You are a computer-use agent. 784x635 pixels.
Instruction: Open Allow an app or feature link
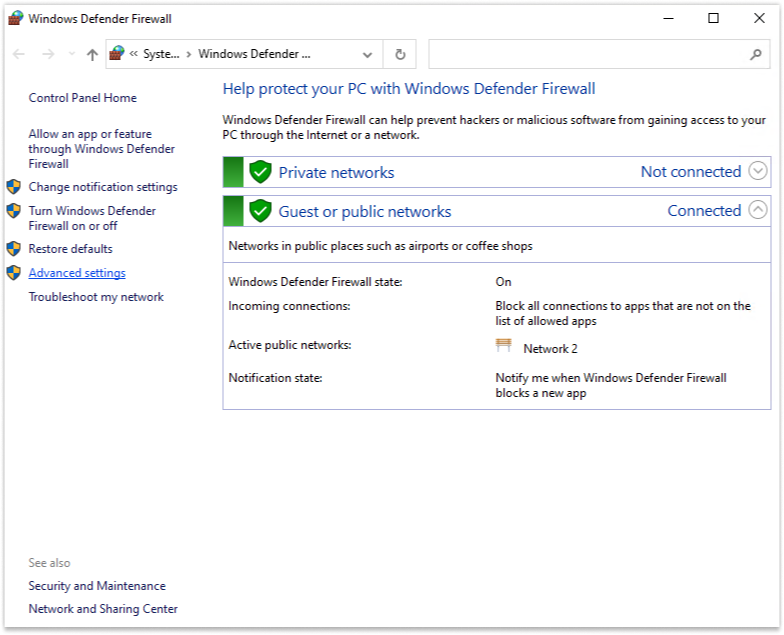[x=102, y=148]
